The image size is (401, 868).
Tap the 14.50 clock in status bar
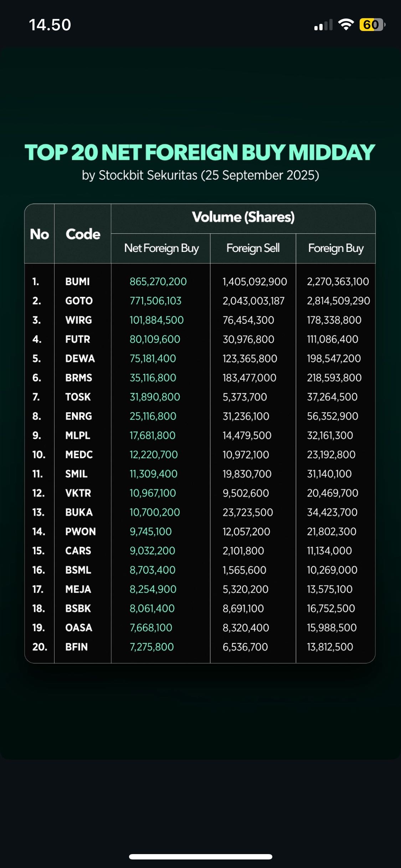click(x=50, y=25)
